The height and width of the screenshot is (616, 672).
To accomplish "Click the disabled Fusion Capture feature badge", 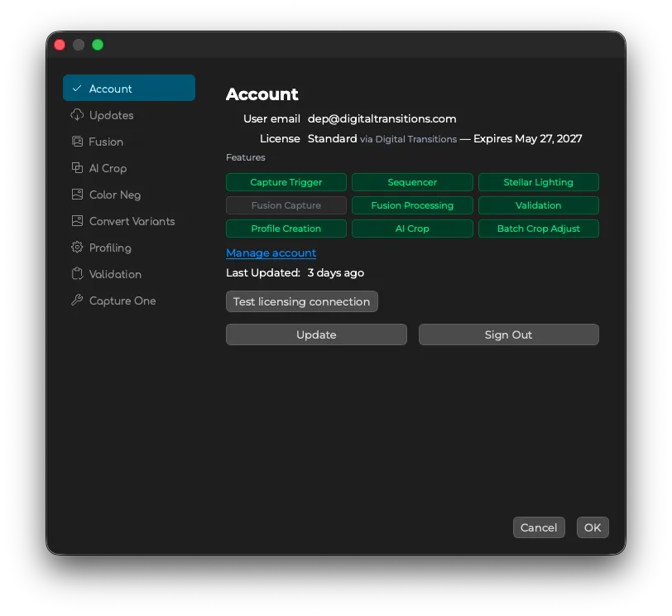I will pyautogui.click(x=286, y=205).
